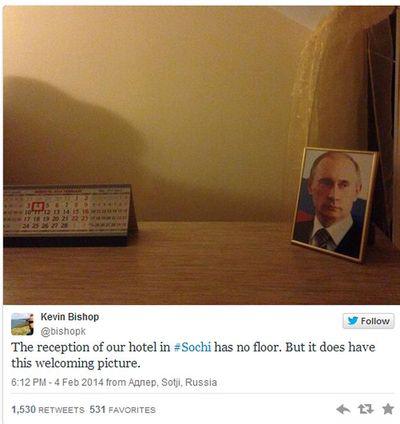Screen dimensions: 400x424
Task: Click the tweet text about the hotel reception
Action: pyautogui.click(x=193, y=355)
